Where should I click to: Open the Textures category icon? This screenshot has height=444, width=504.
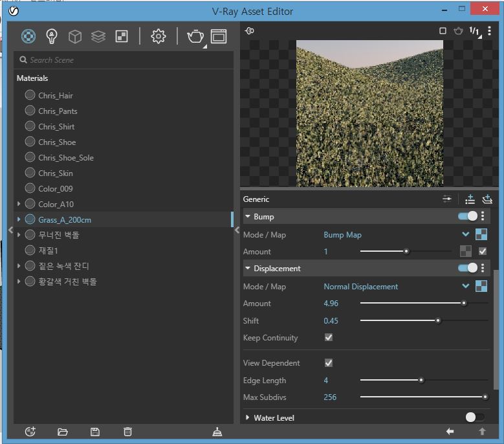tap(122, 36)
